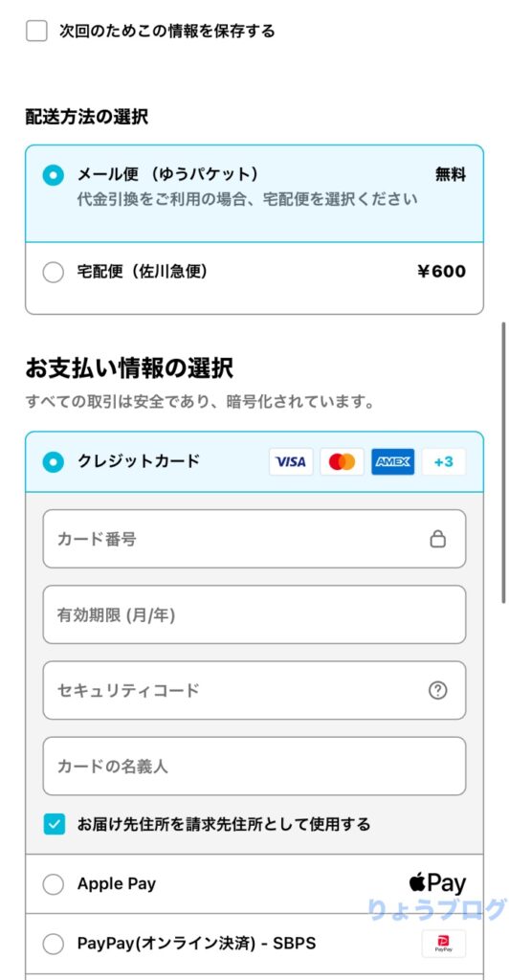Click the PayPay logo icon

click(x=443, y=944)
